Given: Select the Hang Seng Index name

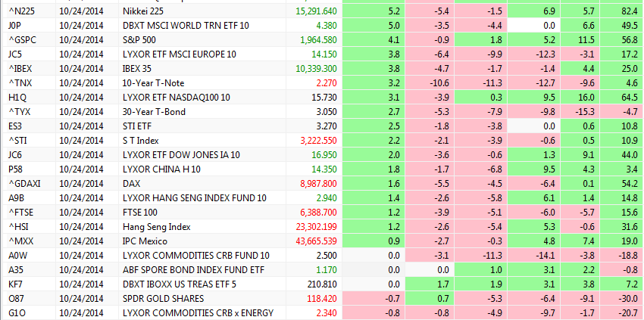Looking at the screenshot, I should pos(155,227).
